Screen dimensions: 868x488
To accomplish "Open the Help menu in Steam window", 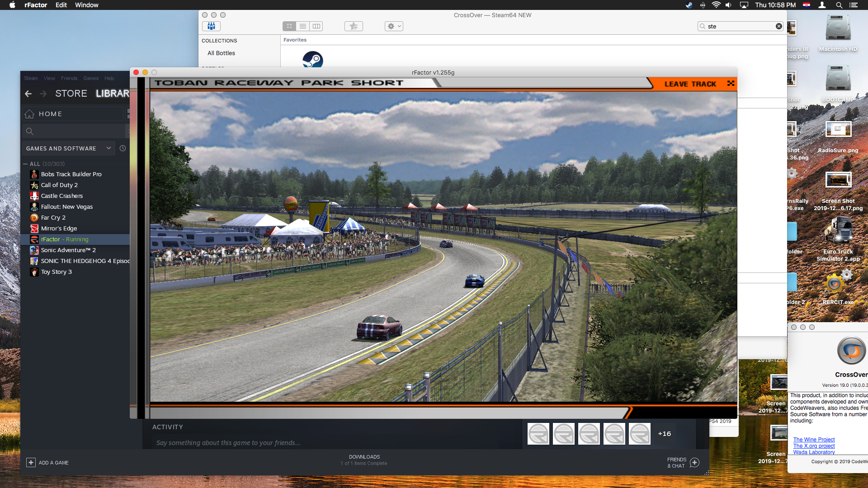I will (x=109, y=78).
